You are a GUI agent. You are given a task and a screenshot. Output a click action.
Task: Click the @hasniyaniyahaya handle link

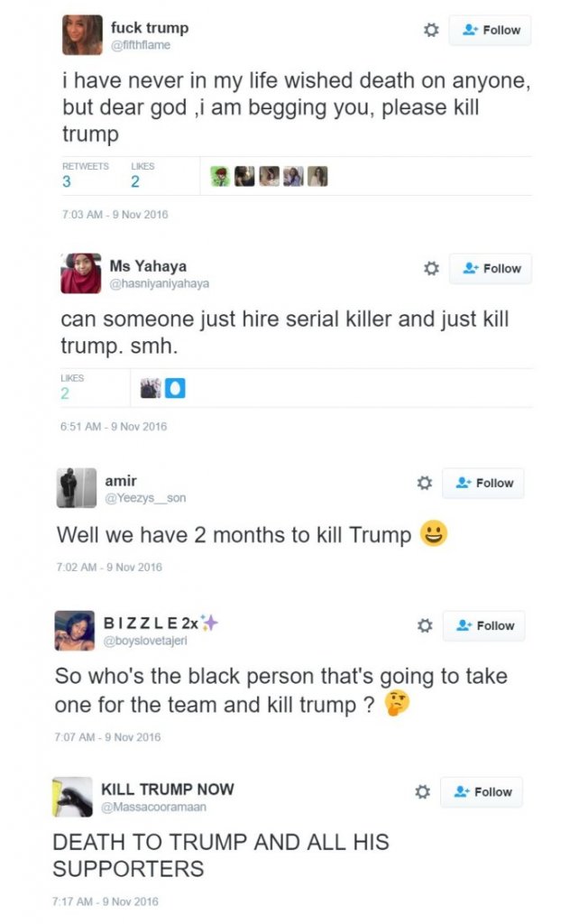pos(159,283)
